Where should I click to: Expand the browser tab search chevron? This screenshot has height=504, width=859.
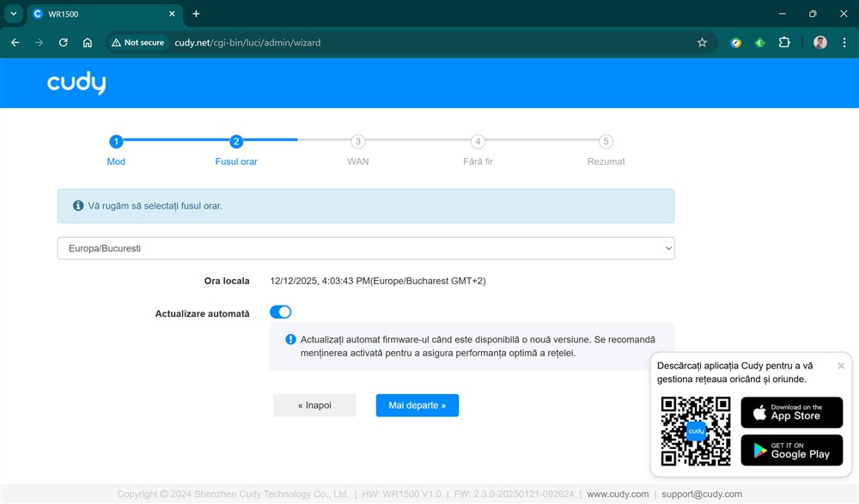coord(14,14)
